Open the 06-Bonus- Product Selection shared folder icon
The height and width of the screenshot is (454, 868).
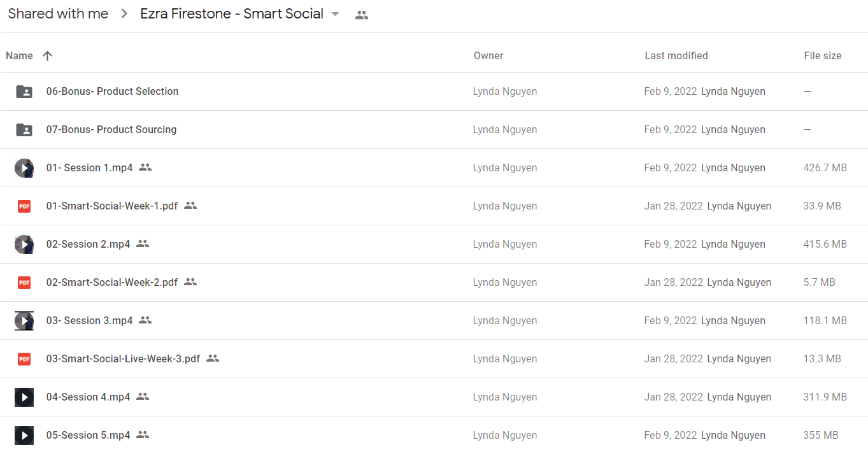coord(24,92)
